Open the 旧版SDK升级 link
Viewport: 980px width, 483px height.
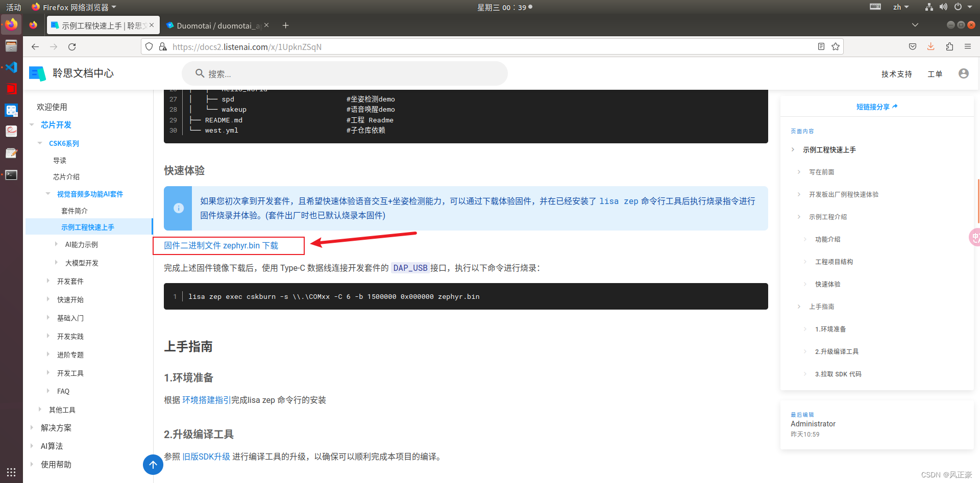click(x=206, y=456)
